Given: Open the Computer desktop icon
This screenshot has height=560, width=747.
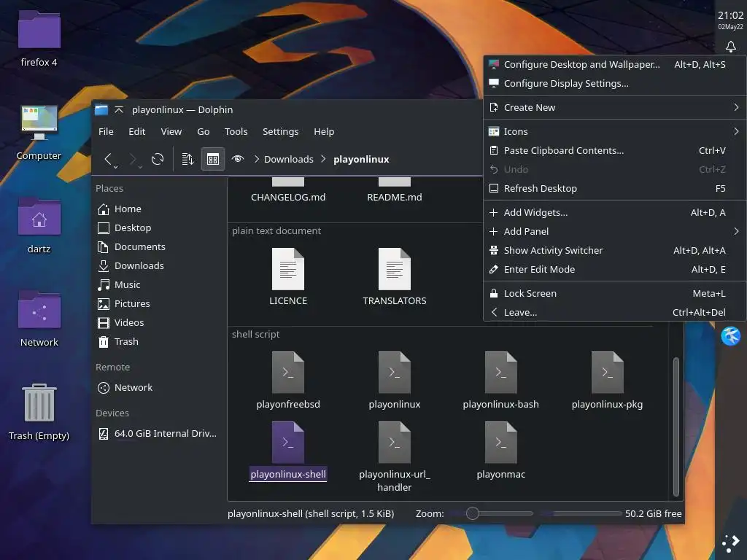Looking at the screenshot, I should coord(39,132).
